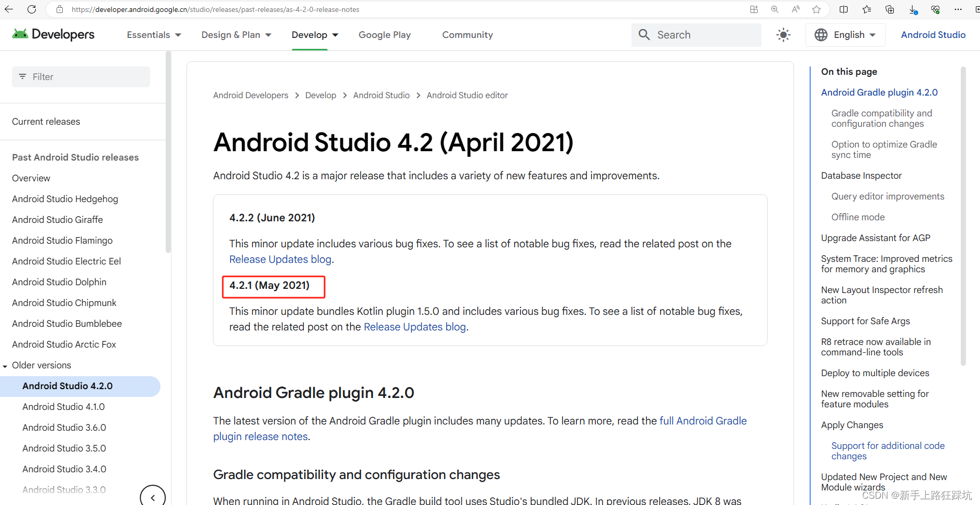Click the zoom magnifier icon in address bar
Screen dimensions: 980x505
pos(775,9)
